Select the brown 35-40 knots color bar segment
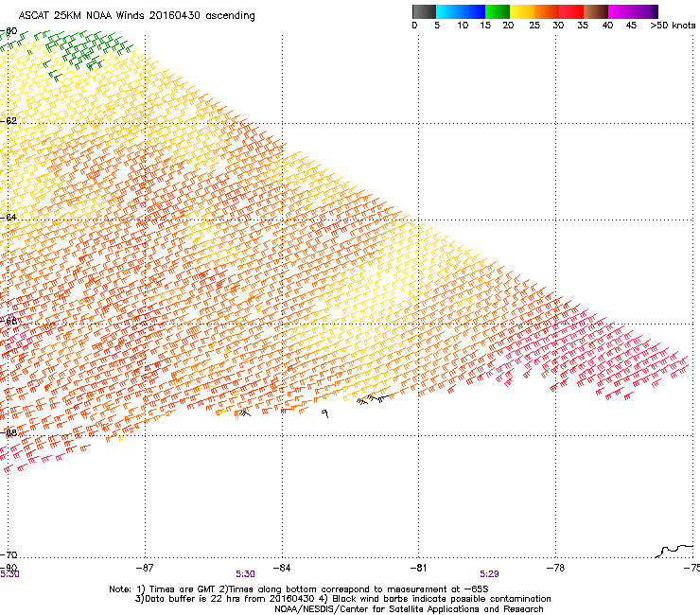The image size is (700, 615). click(x=596, y=11)
